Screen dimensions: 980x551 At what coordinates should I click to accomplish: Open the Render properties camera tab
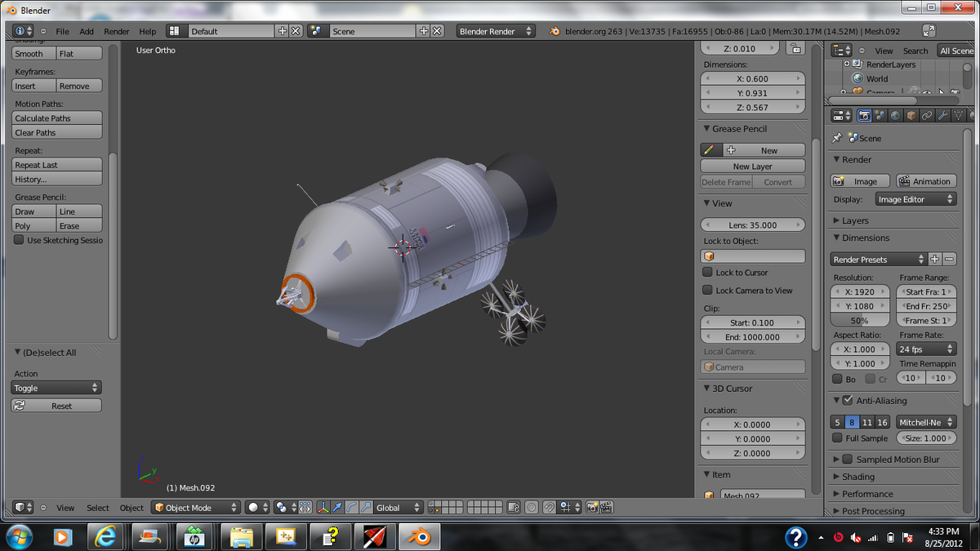pos(864,116)
